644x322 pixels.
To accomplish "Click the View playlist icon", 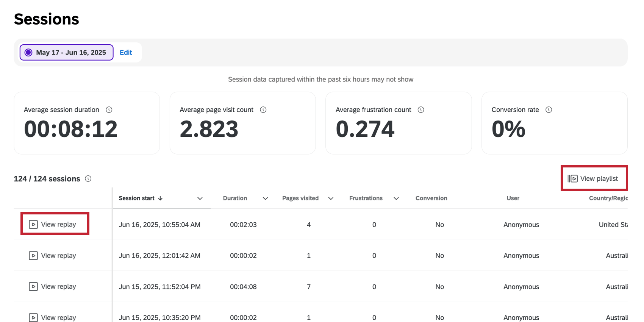I will [572, 179].
